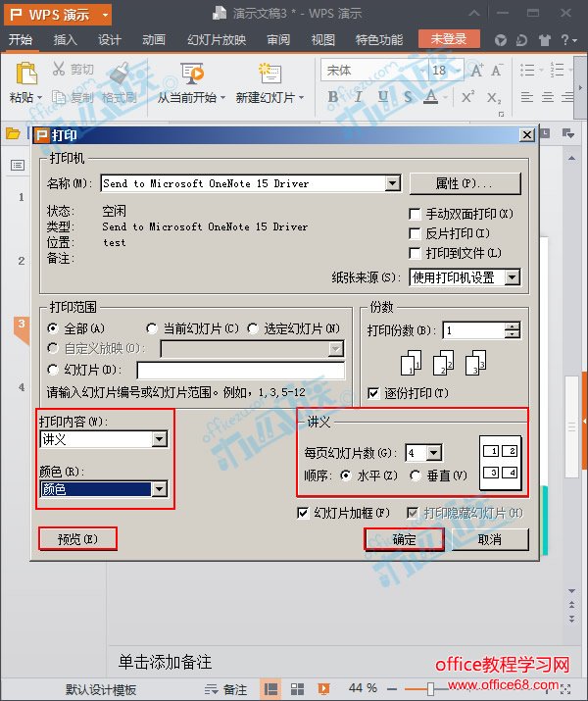Expand New Slide dropdown arrow
Screen dimensions: 588x701
[x=302, y=97]
